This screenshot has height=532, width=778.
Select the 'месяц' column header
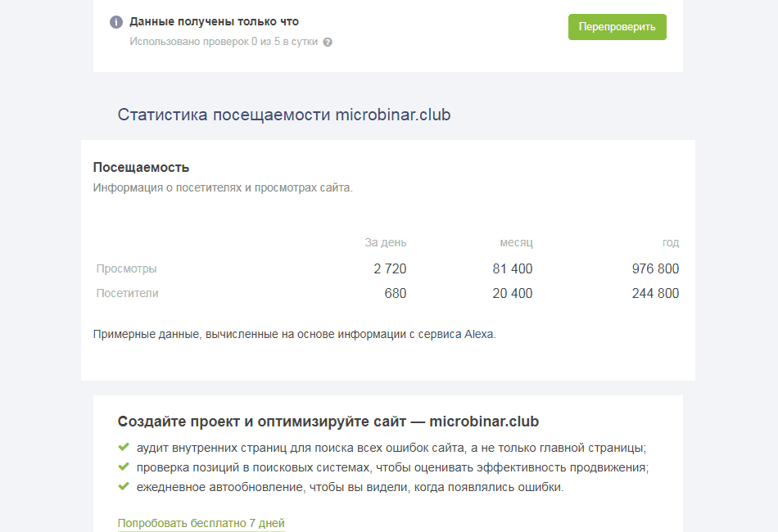point(516,242)
